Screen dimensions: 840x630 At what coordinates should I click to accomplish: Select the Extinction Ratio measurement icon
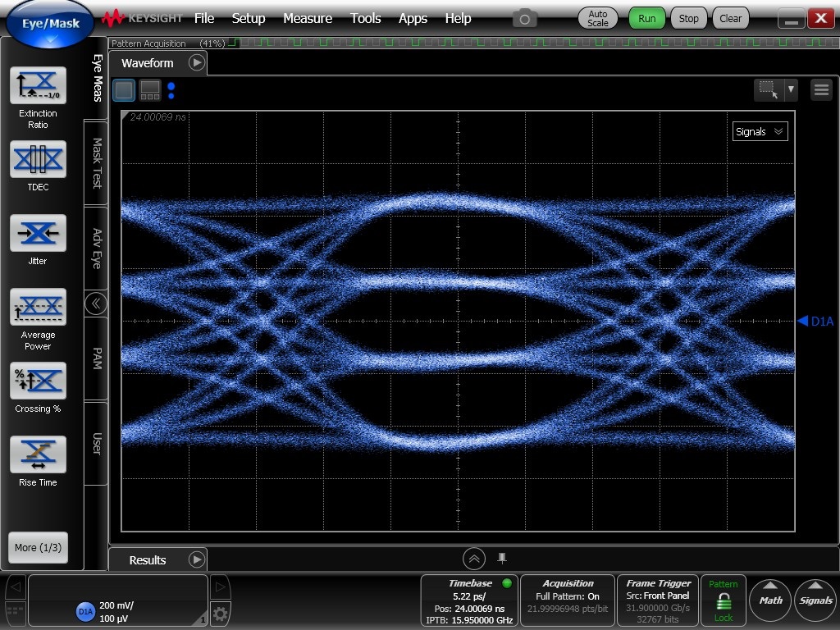[x=38, y=86]
